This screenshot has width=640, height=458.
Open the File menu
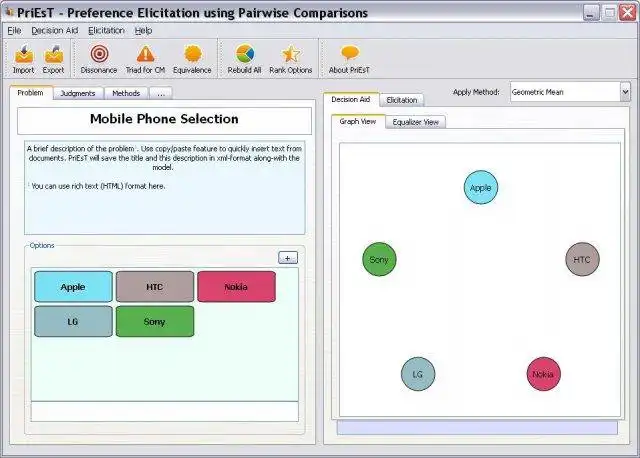tap(14, 31)
